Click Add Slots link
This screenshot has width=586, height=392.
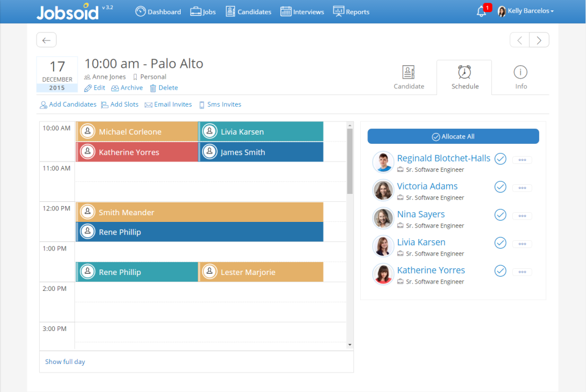click(120, 104)
